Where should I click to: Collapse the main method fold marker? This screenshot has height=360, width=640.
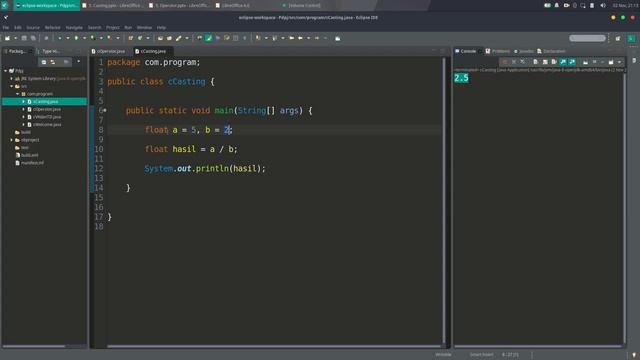(105, 110)
